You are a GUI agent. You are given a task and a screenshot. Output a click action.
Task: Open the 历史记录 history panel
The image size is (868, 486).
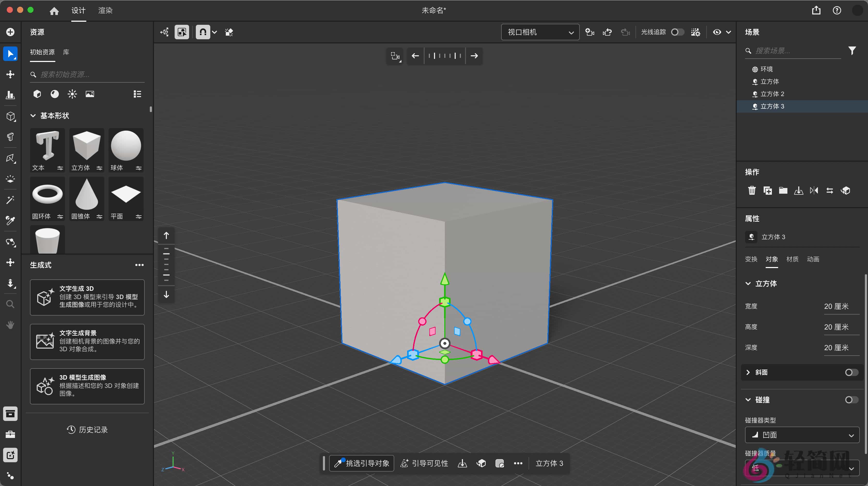(87, 429)
